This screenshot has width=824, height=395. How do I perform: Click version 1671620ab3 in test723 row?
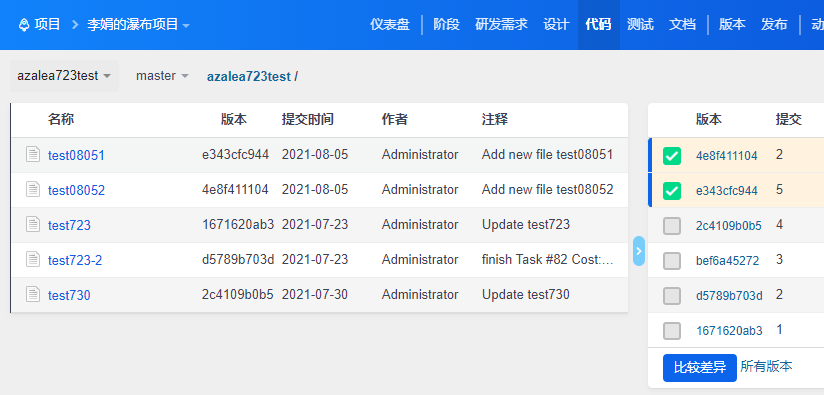(239, 224)
